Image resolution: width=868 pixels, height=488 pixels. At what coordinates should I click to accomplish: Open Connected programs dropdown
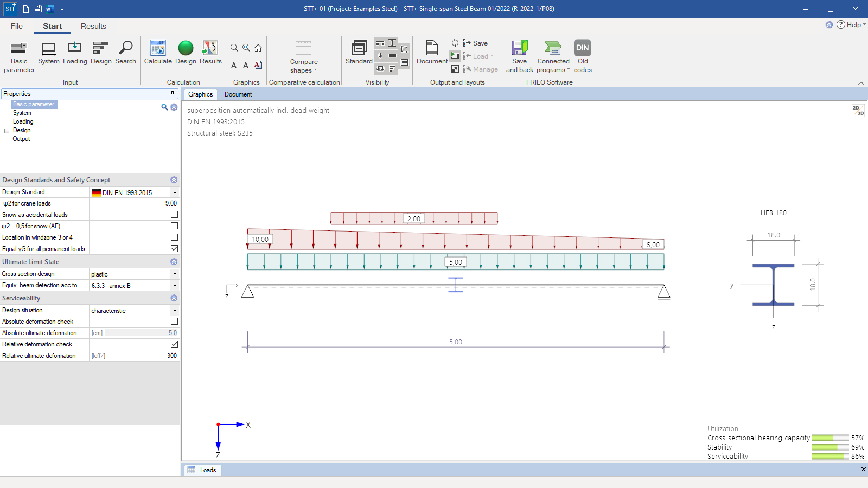[x=553, y=57]
